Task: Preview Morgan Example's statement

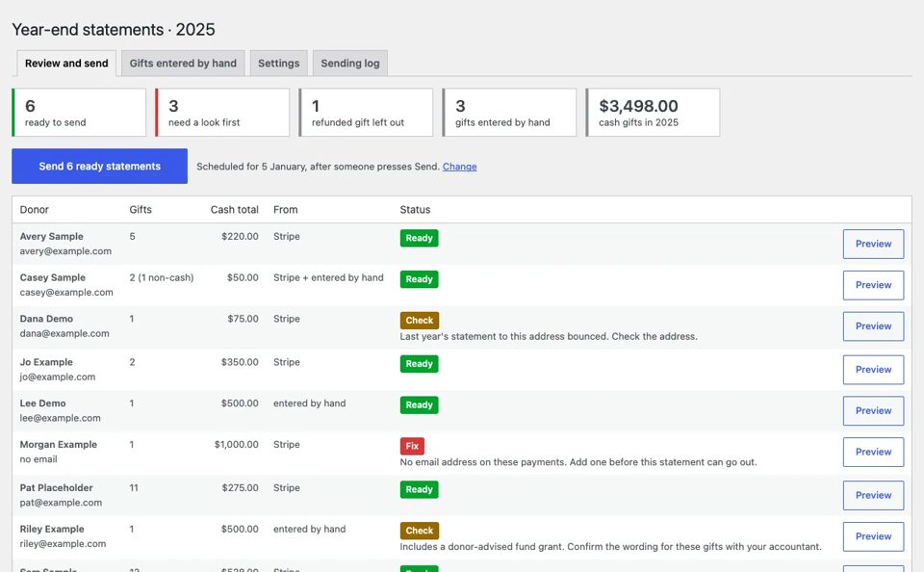Action: coord(873,452)
